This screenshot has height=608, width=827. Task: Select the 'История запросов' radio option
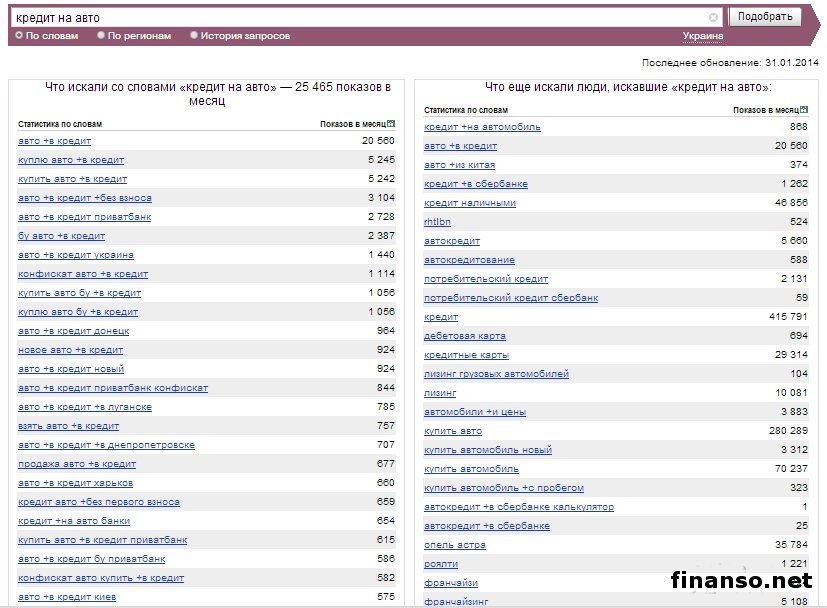coord(194,35)
